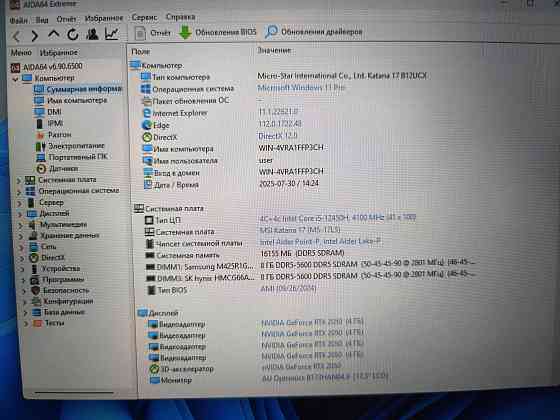
Task: Click the Отчёт report toolbar button
Action: 152,33
